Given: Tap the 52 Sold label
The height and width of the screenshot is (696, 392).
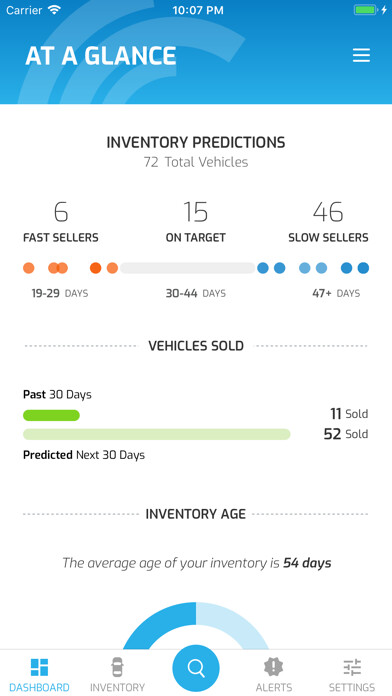Looking at the screenshot, I should click(346, 434).
